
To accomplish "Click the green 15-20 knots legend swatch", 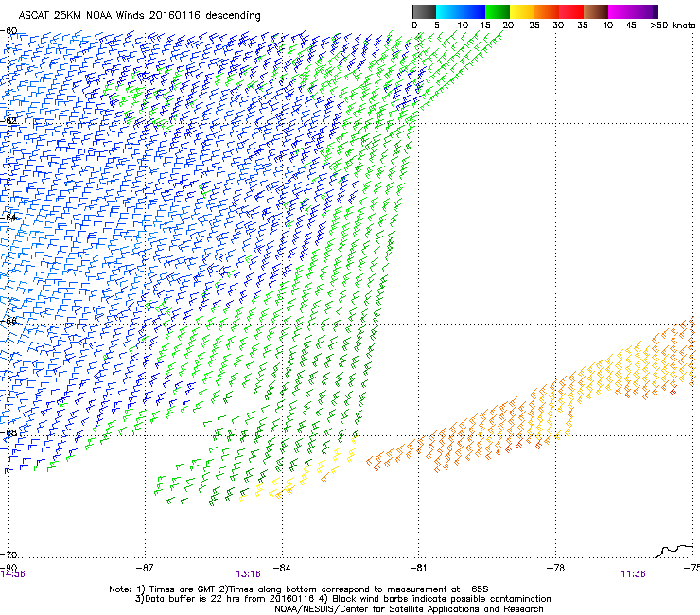I will point(498,11).
